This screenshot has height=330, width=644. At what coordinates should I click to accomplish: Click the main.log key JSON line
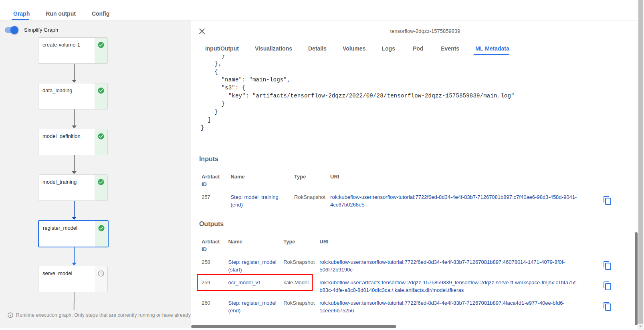click(x=371, y=96)
